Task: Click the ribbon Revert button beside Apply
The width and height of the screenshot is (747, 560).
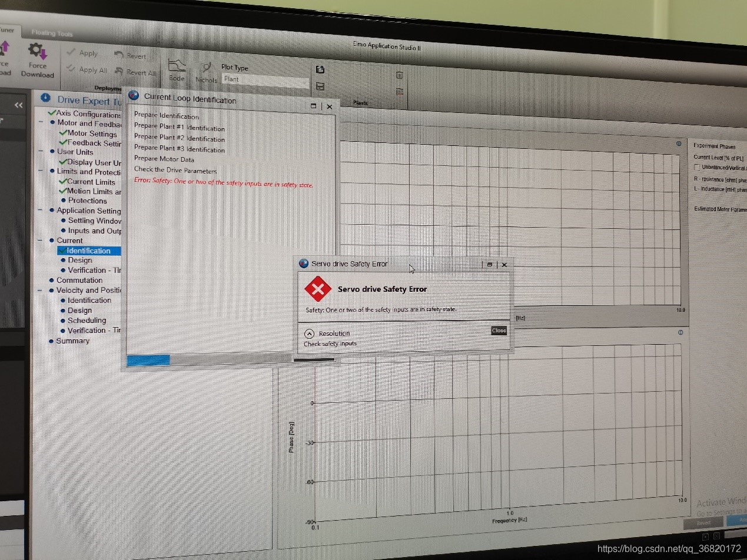Action: coord(130,56)
